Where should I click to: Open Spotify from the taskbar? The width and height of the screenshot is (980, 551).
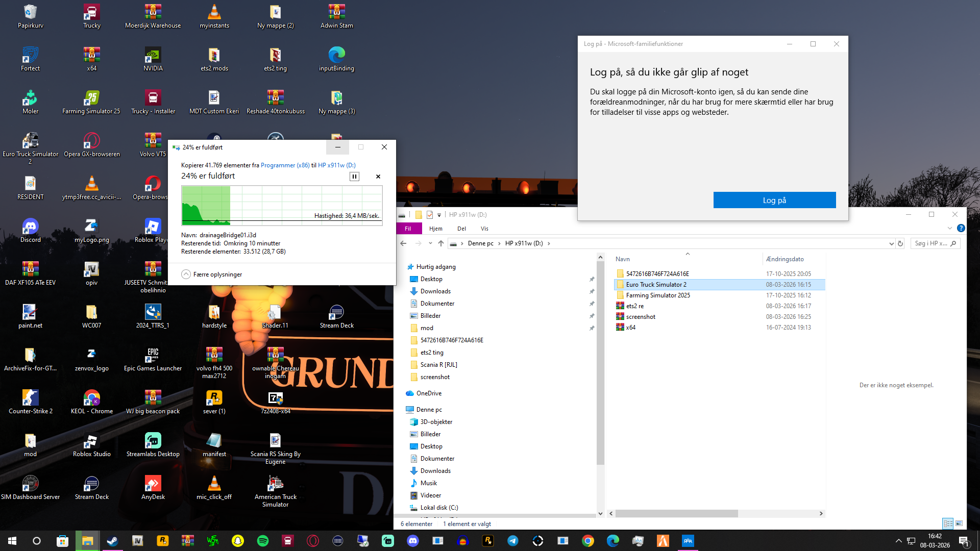pos(263,541)
